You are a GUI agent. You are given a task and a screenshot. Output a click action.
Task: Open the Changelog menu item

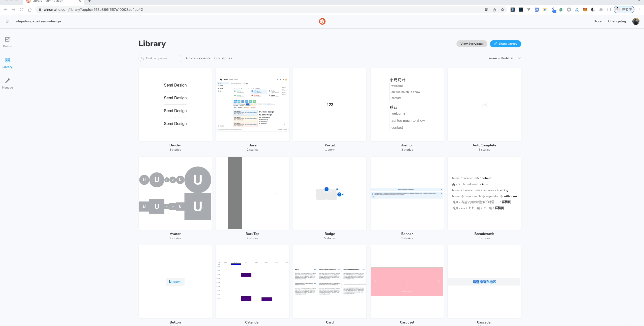[x=617, y=21]
